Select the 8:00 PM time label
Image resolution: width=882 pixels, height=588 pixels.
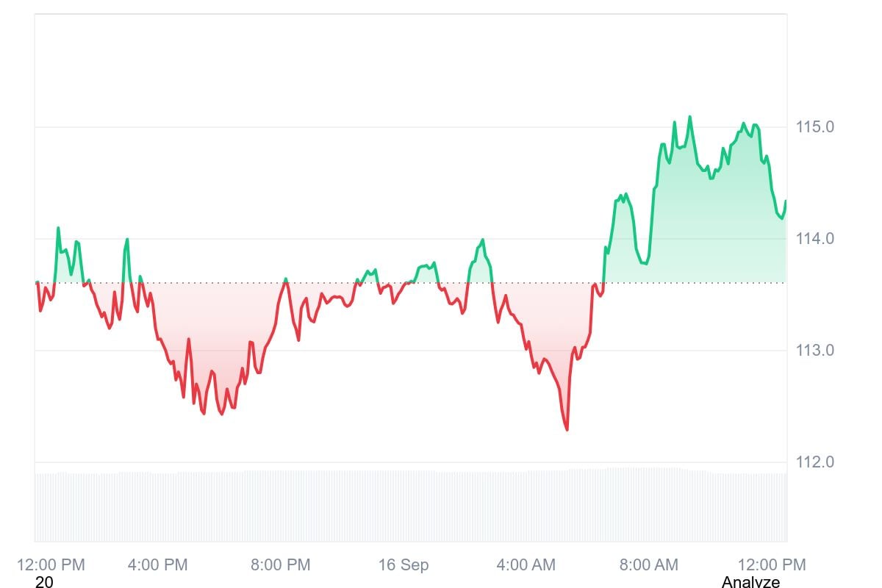[x=280, y=565]
